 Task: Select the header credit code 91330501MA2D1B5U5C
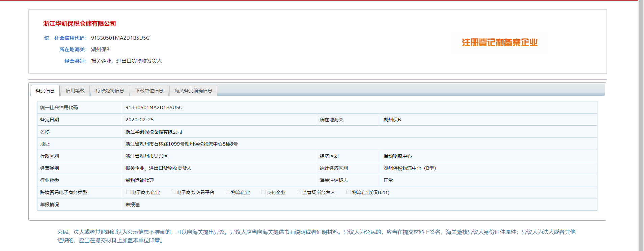120,38
